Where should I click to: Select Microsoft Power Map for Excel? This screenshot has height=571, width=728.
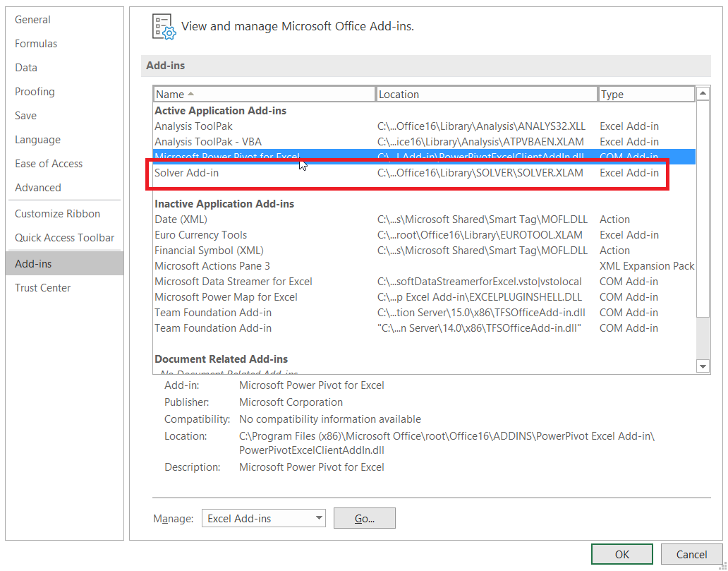226,297
